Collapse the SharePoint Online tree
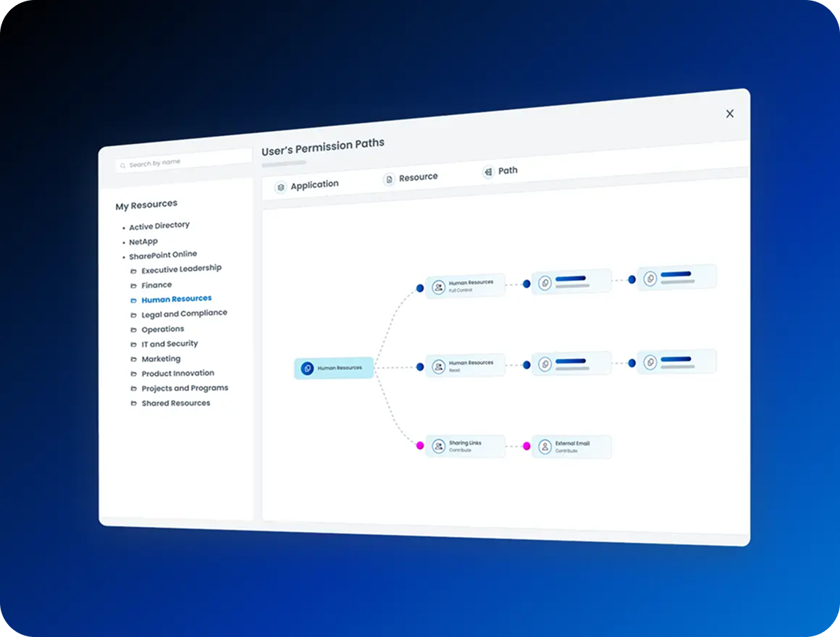Image resolution: width=840 pixels, height=637 pixels. [163, 255]
